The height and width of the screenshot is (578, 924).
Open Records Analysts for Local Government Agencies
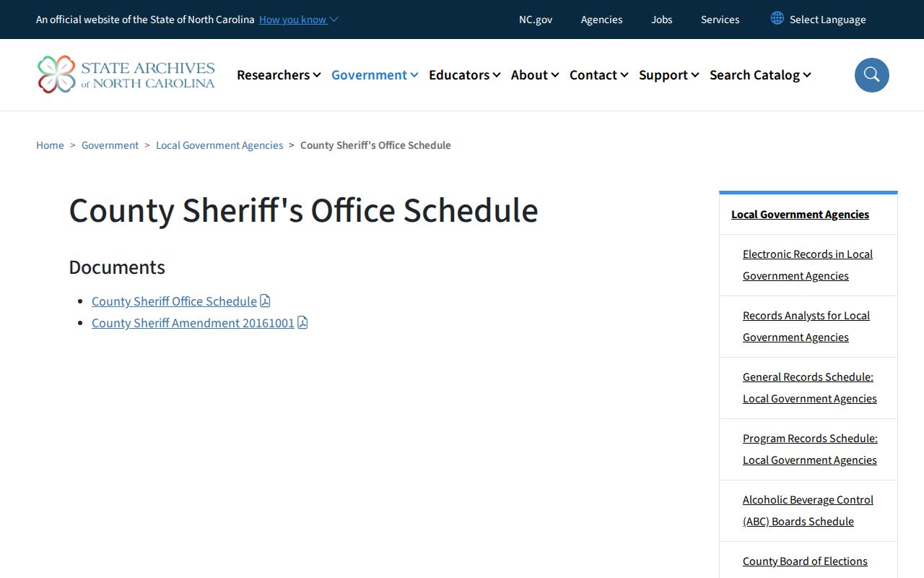pyautogui.click(x=806, y=327)
